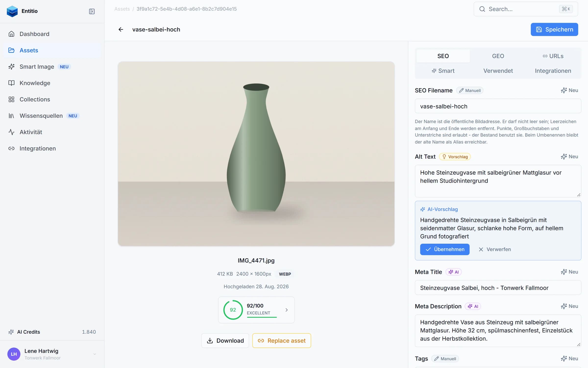Switch to the SEO tab
The height and width of the screenshot is (368, 588).
coord(443,56)
